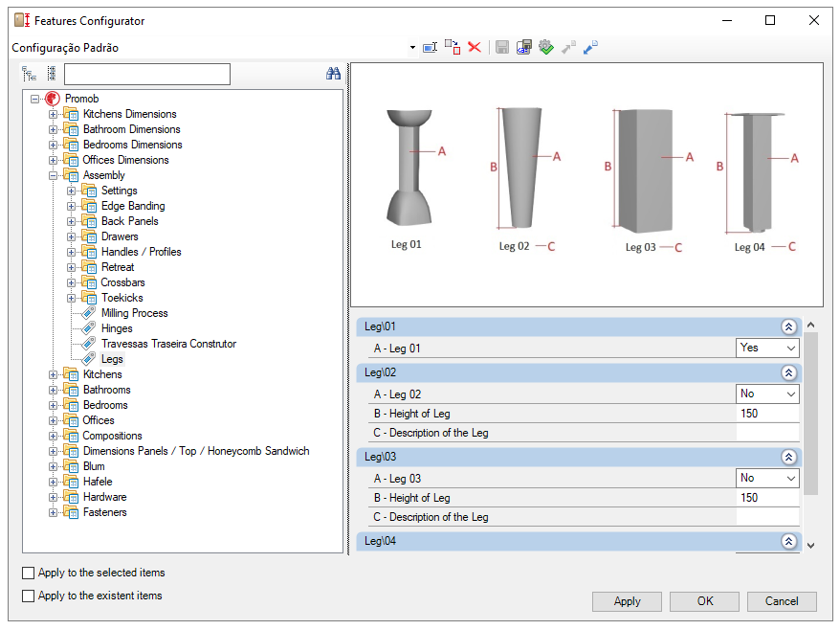The width and height of the screenshot is (840, 630).
Task: Collapse the Leg\02 section chevron
Action: click(x=788, y=372)
